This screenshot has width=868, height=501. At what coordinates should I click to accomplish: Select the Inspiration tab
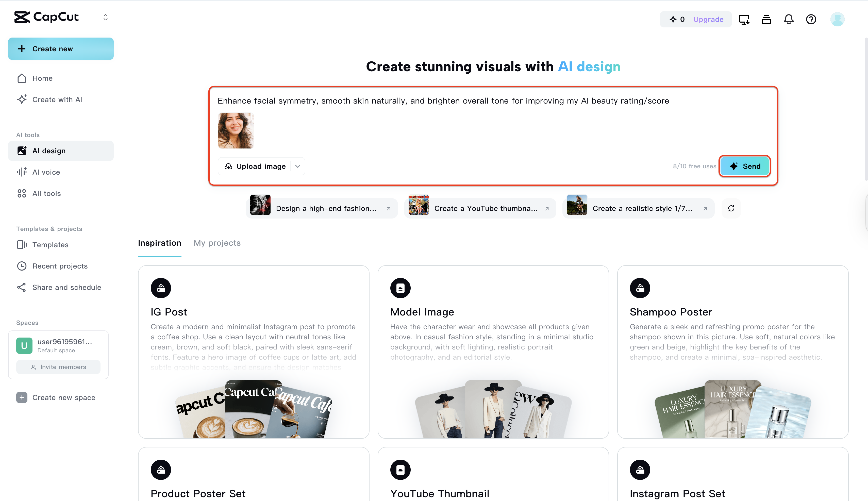(159, 243)
